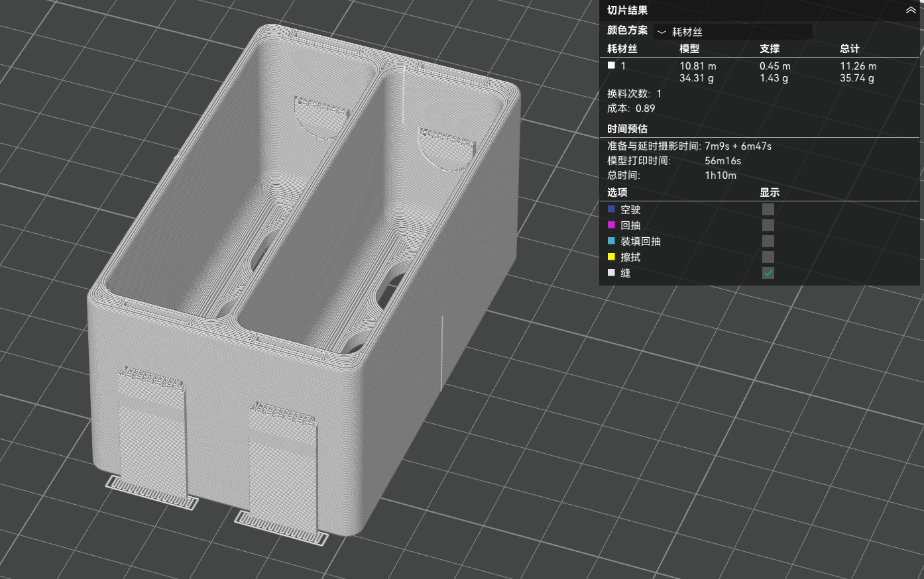Click the 总时间 value 1h10m

[721, 176]
